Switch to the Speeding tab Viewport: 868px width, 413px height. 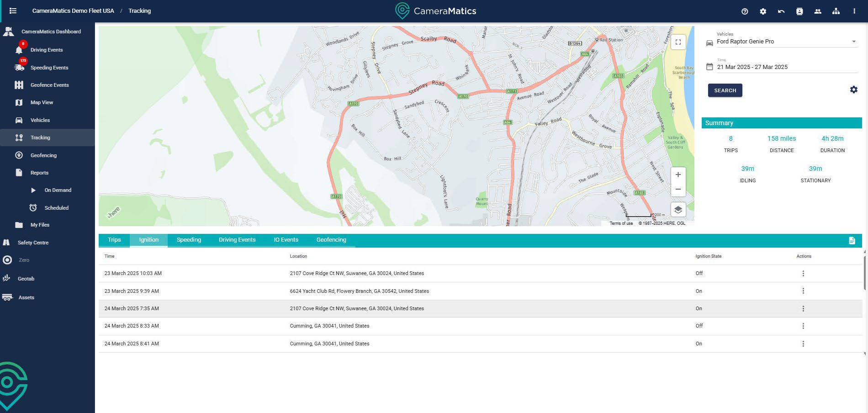pos(189,240)
